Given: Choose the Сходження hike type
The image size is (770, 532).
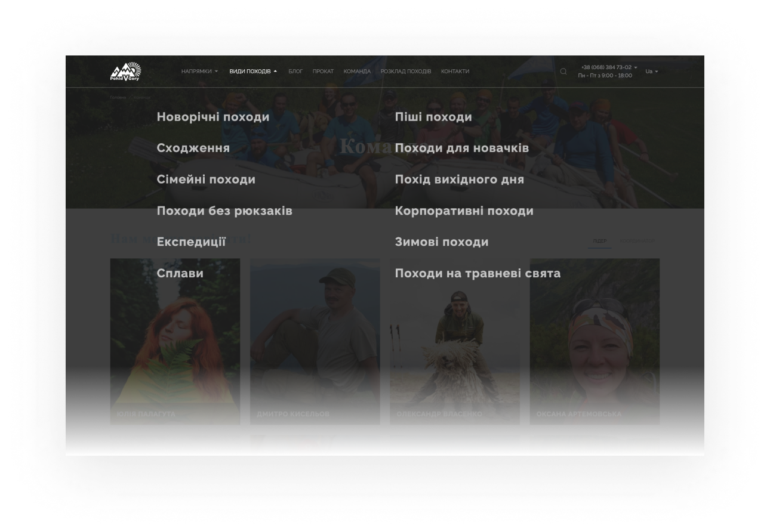Looking at the screenshot, I should (193, 148).
